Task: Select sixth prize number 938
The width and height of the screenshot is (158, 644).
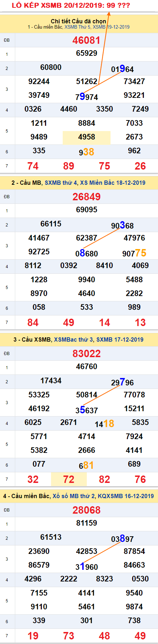Action: [86, 152]
